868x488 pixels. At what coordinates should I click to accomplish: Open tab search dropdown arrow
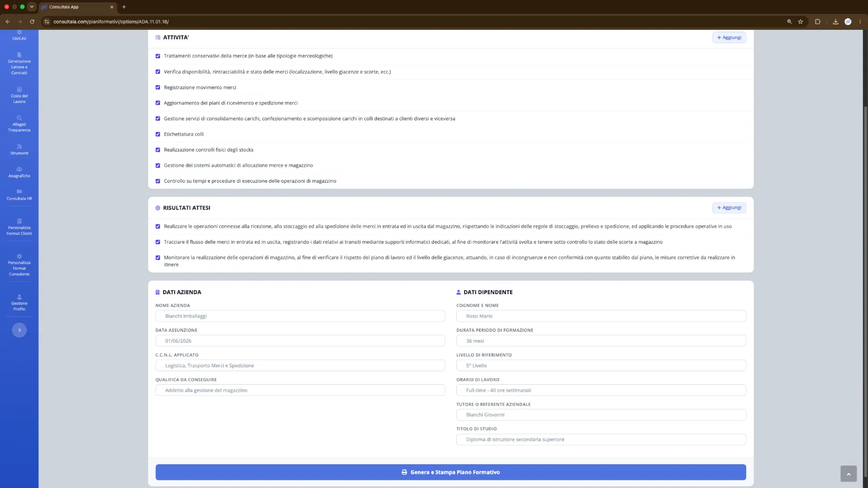[x=32, y=7]
